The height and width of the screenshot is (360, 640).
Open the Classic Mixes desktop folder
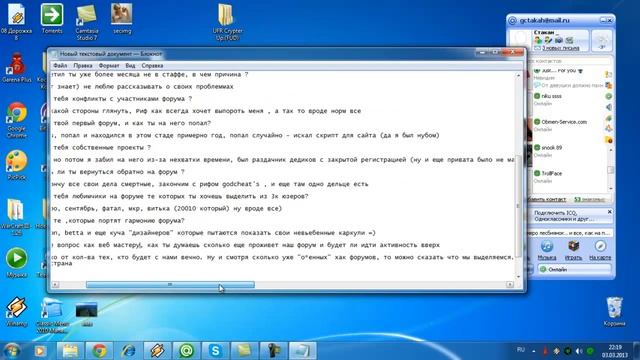click(x=52, y=315)
